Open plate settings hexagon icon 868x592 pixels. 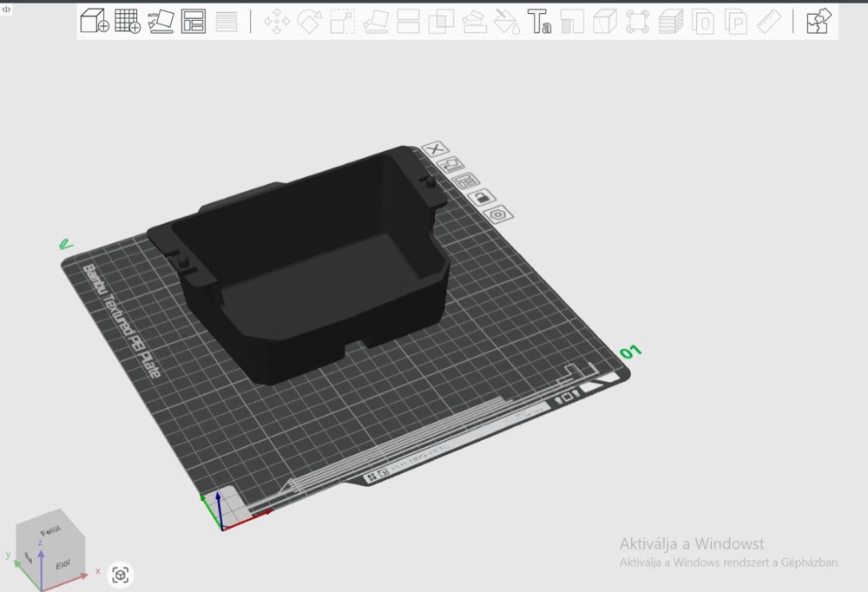tap(498, 214)
